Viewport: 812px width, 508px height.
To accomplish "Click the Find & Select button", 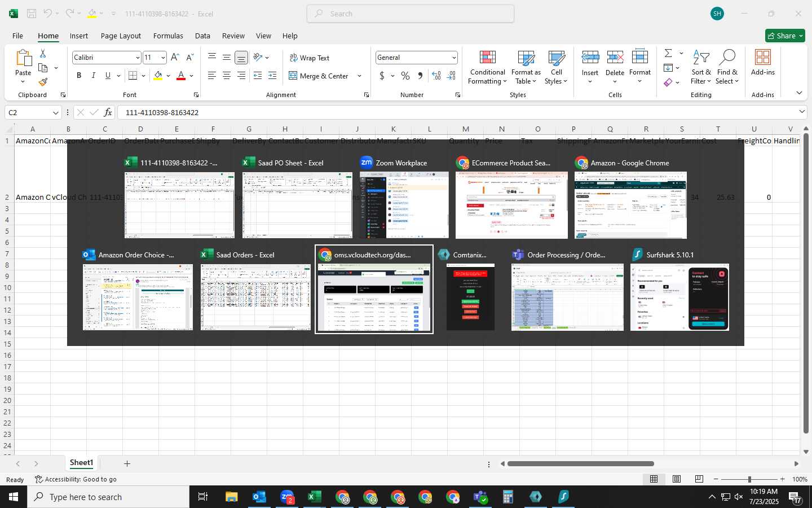I will click(x=727, y=67).
